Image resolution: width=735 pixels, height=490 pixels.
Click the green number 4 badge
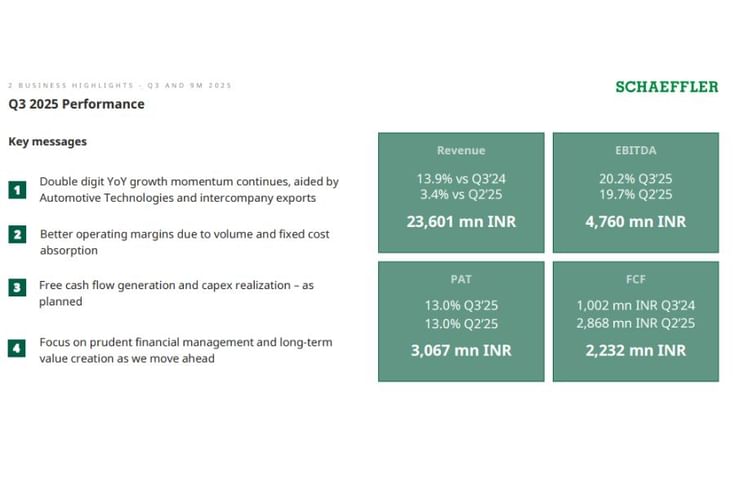(17, 349)
